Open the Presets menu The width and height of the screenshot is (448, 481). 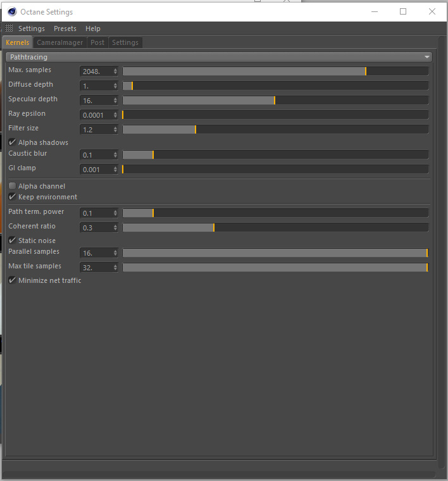point(65,28)
